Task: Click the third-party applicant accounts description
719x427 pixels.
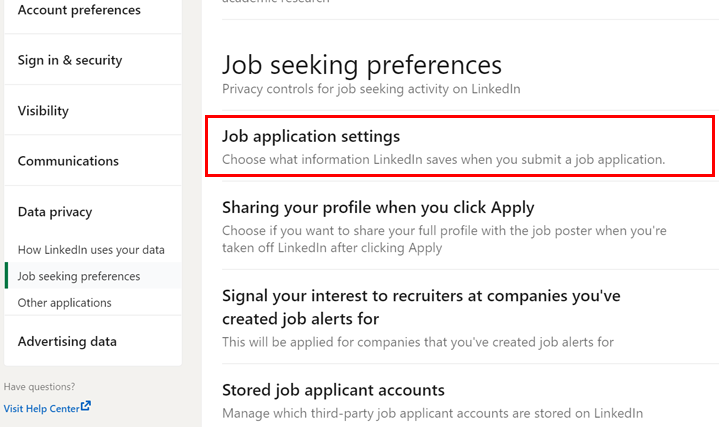Action: [x=432, y=413]
